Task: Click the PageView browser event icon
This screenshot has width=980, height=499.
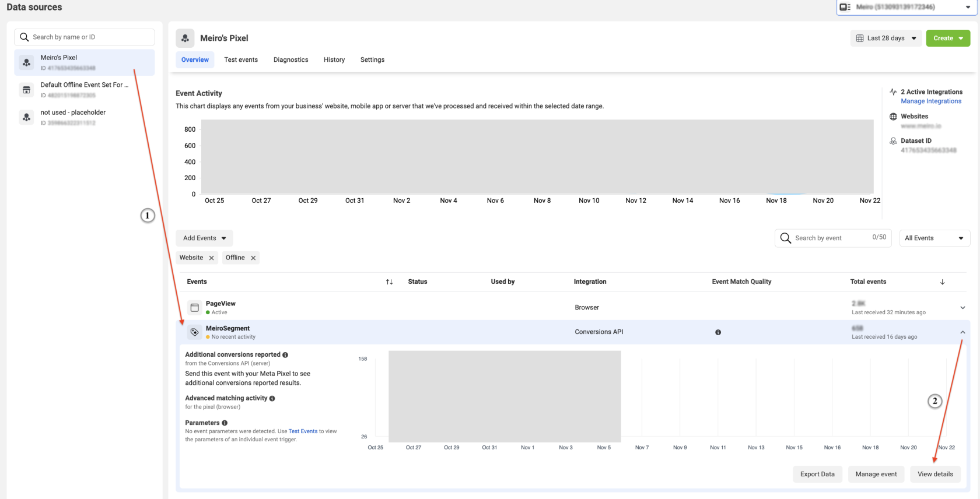Action: 195,307
